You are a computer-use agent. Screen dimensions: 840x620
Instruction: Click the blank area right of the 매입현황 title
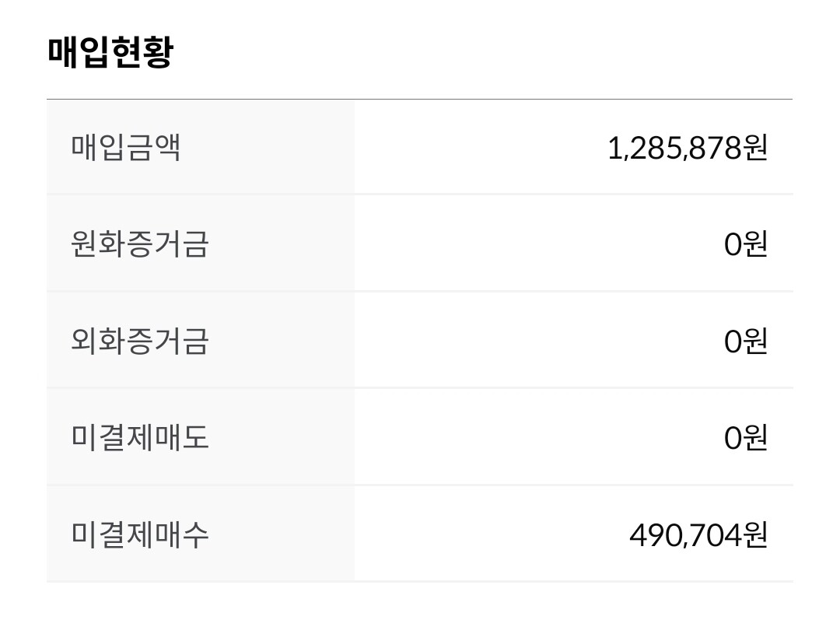tap(482, 53)
